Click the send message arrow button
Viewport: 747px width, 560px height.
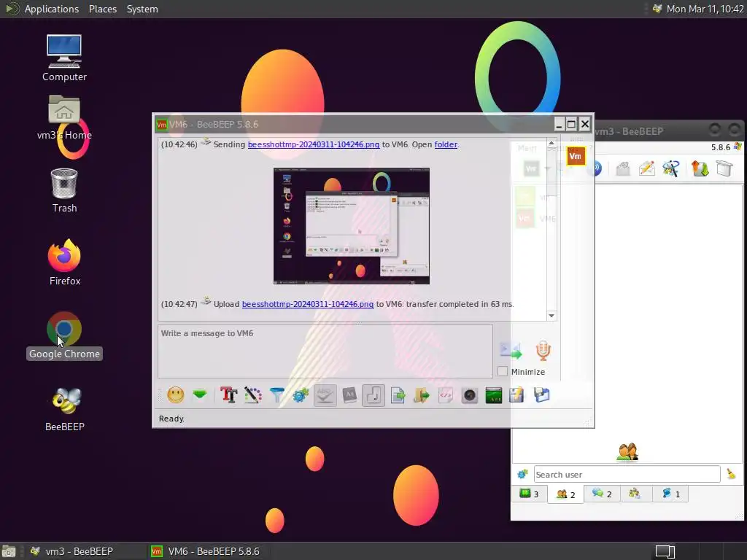[511, 351]
